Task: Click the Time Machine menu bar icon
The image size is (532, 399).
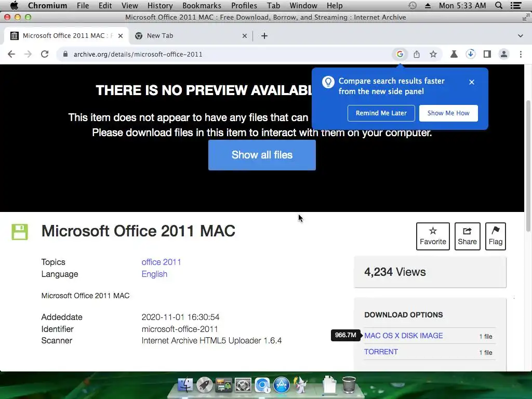Action: coord(412,5)
